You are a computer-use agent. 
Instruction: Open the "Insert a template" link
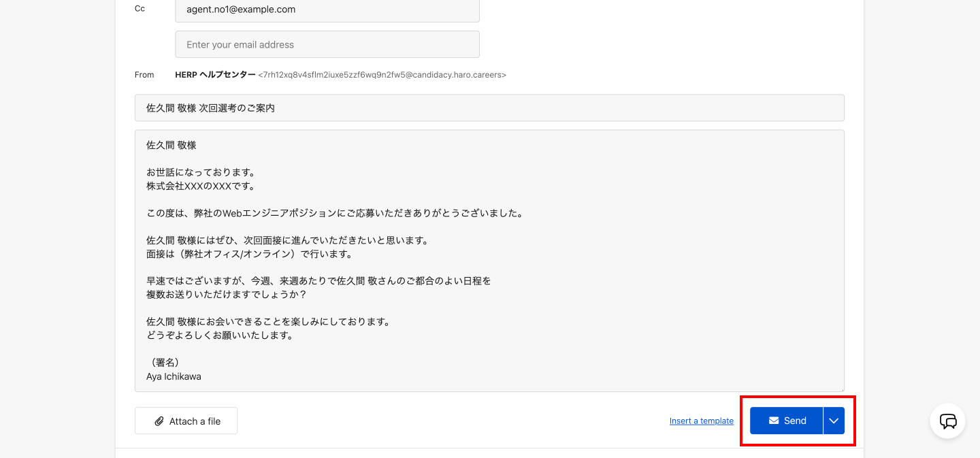coord(701,421)
